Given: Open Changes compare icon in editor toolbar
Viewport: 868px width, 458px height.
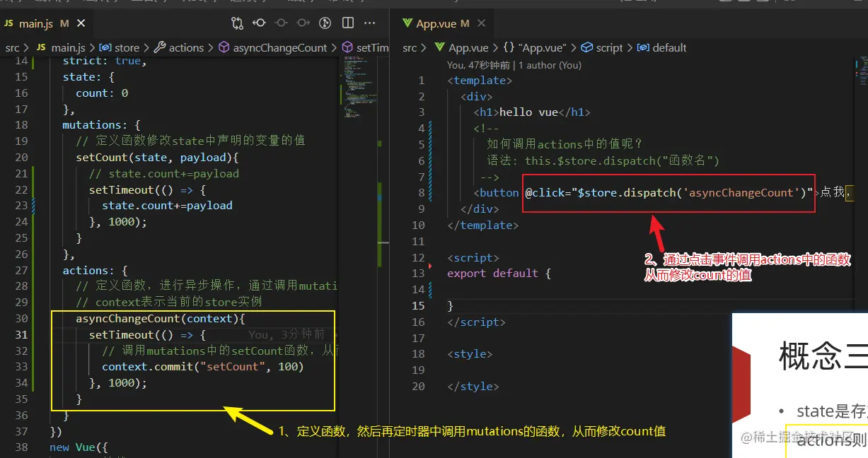Looking at the screenshot, I should [x=237, y=23].
